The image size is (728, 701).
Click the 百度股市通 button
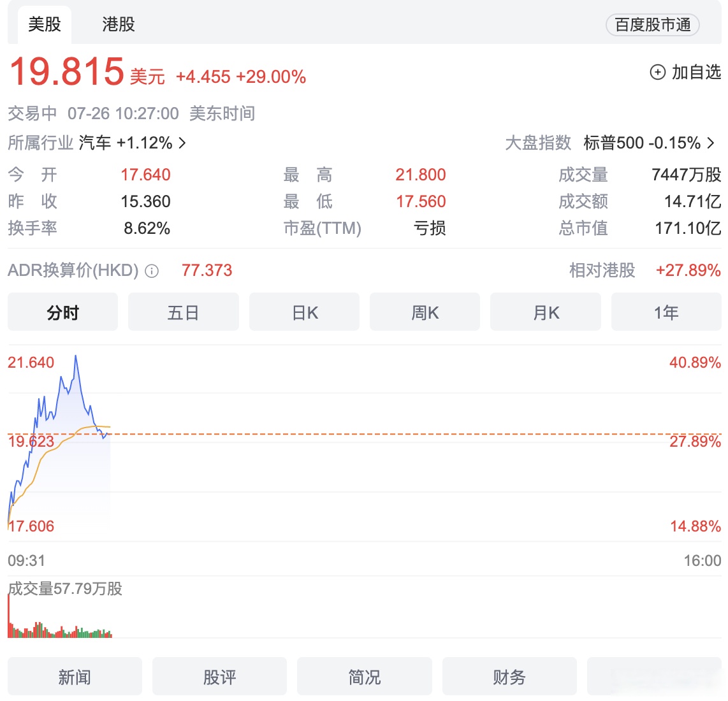pyautogui.click(x=652, y=25)
